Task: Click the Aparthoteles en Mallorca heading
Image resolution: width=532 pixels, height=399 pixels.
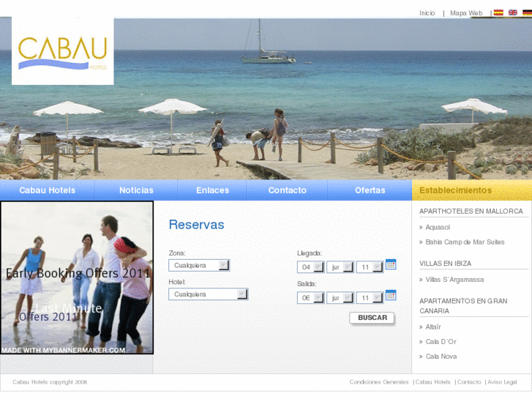Action: coord(471,212)
